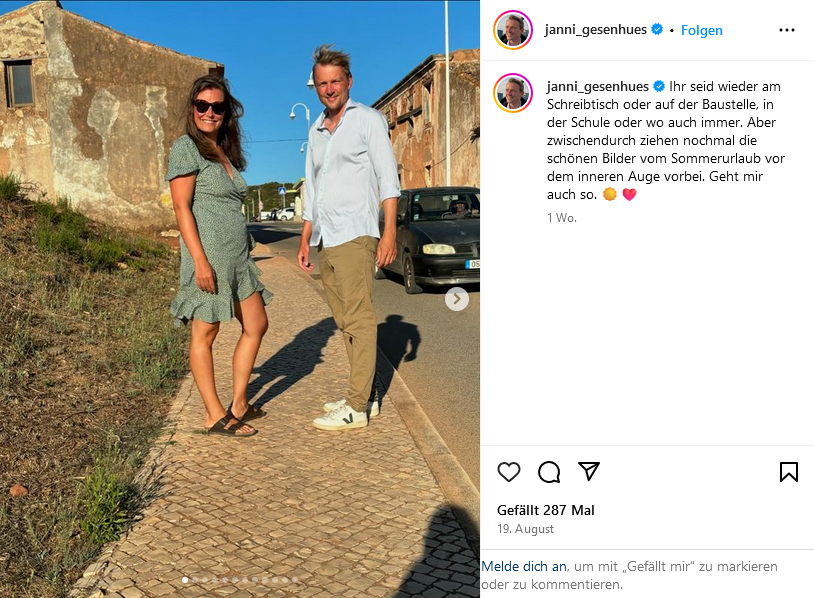This screenshot has width=814, height=598.
Task: Like the post with heart icon
Action: pos(508,472)
